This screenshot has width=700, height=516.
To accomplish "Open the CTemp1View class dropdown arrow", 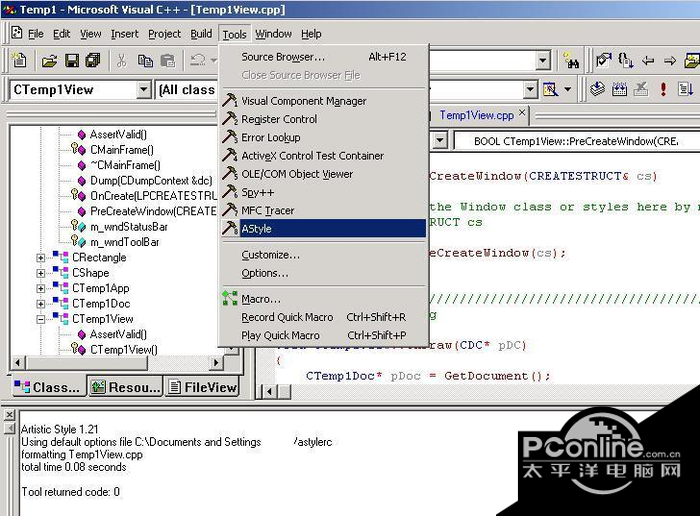I will click(x=143, y=90).
